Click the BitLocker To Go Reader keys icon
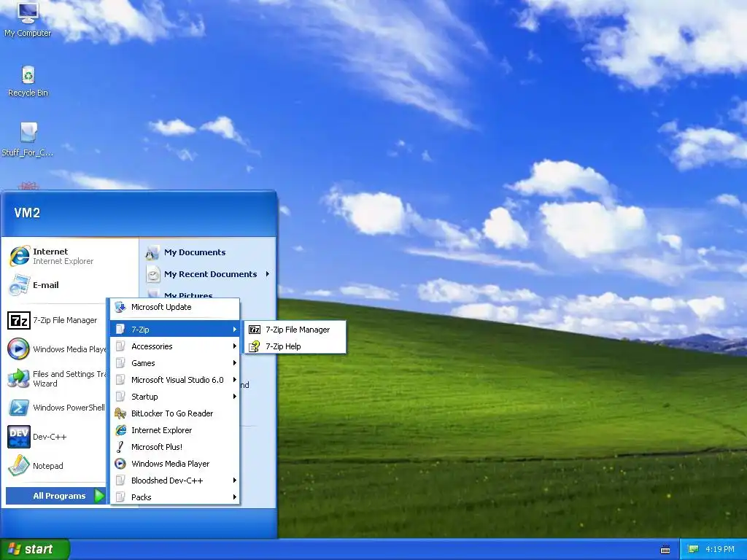Viewport: 747px width, 560px height. tap(120, 413)
